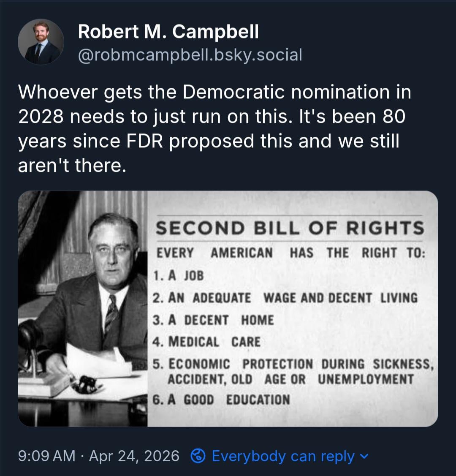Click FDR's portrait in the attached image
The width and height of the screenshot is (456, 476).
click(x=112, y=253)
